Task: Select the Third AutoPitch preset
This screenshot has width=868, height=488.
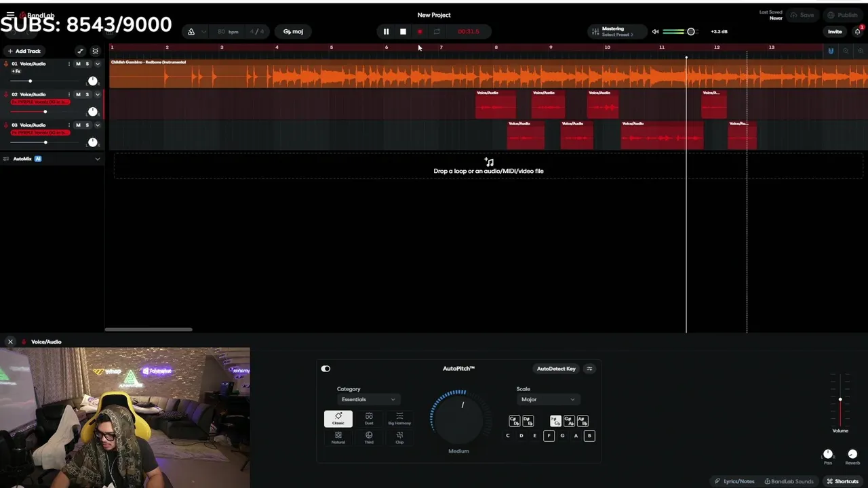Action: pos(369,438)
